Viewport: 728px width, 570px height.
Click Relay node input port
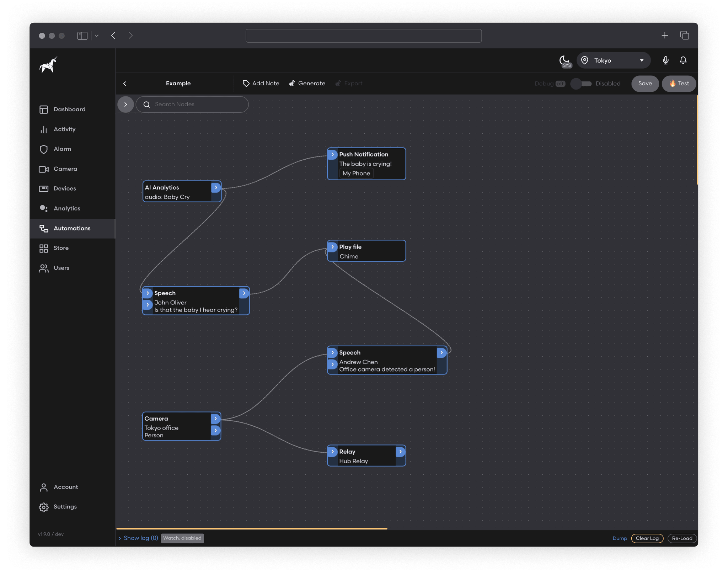point(332,452)
